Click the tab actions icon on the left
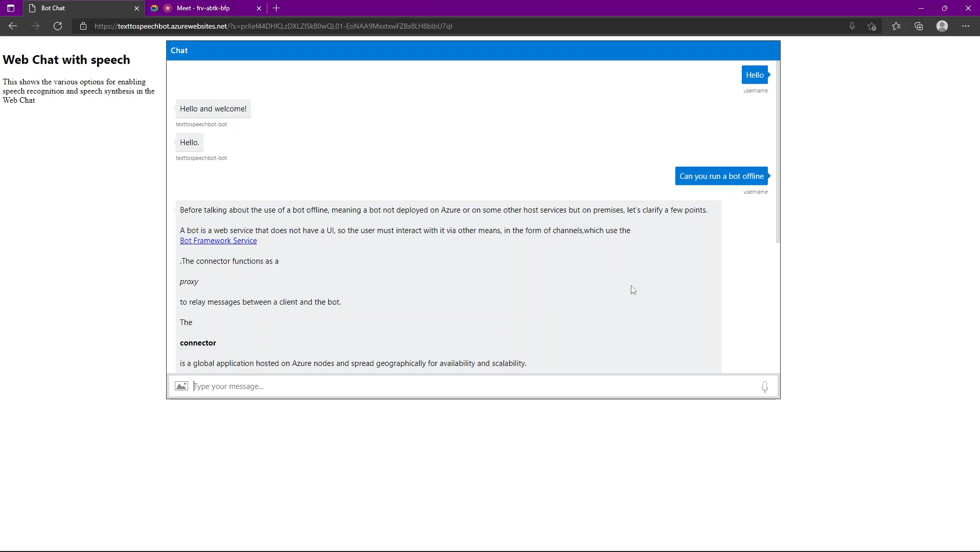Viewport: 980px width, 552px height. (10, 8)
